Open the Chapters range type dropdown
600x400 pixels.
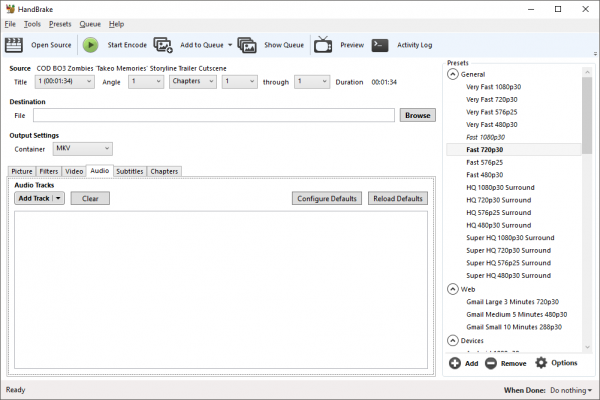193,82
